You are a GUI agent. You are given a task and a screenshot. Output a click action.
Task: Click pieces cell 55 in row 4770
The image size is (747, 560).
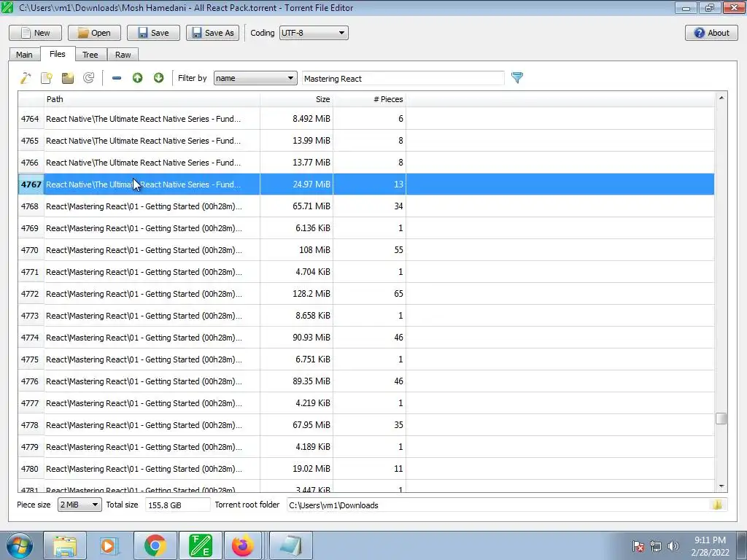point(369,250)
